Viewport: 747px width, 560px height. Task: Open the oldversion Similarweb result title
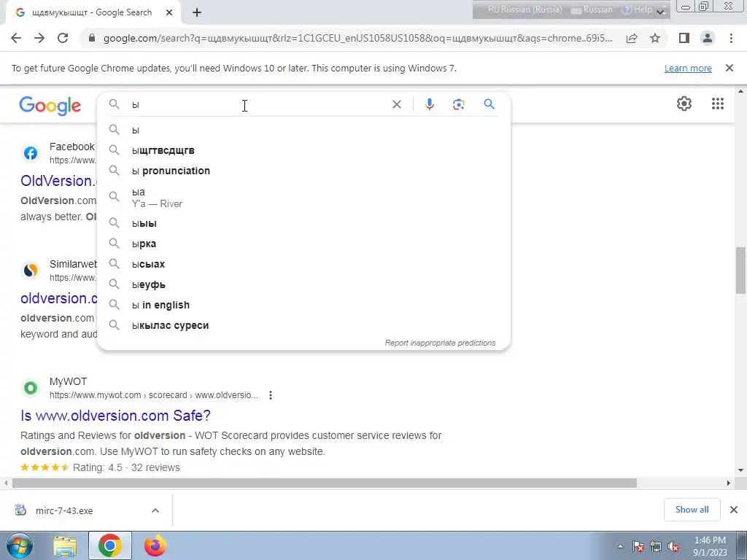tap(58, 298)
